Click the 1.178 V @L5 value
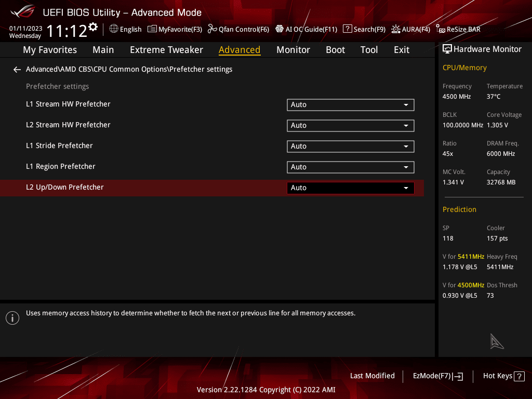The height and width of the screenshot is (399, 532). click(460, 267)
